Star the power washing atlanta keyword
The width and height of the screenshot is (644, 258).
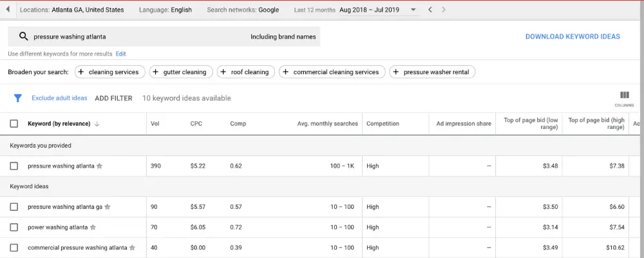[93, 227]
